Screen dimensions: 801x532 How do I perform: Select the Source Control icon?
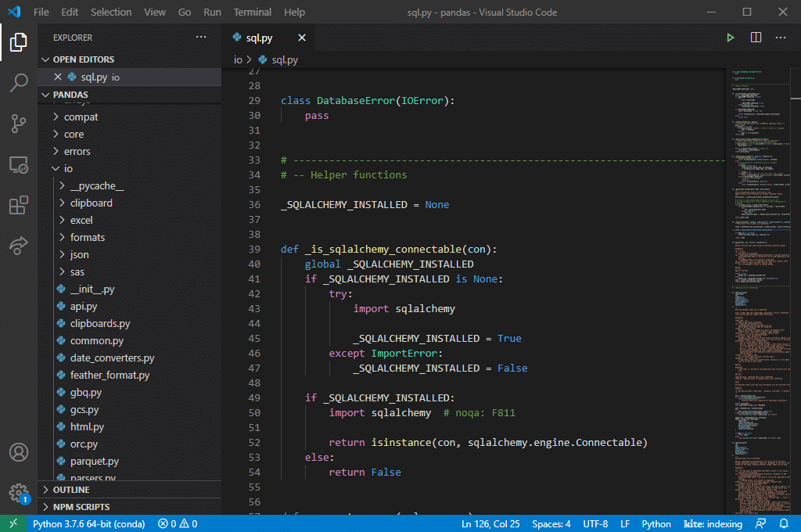point(19,124)
